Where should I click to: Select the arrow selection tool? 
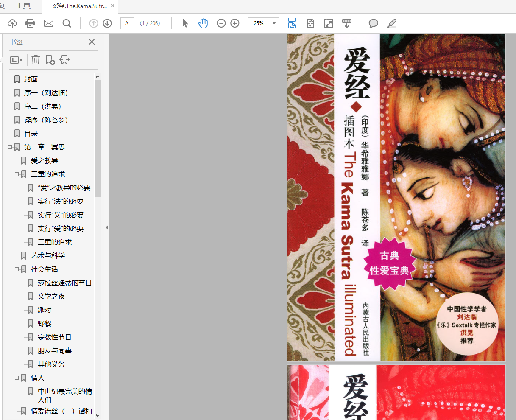tap(185, 23)
